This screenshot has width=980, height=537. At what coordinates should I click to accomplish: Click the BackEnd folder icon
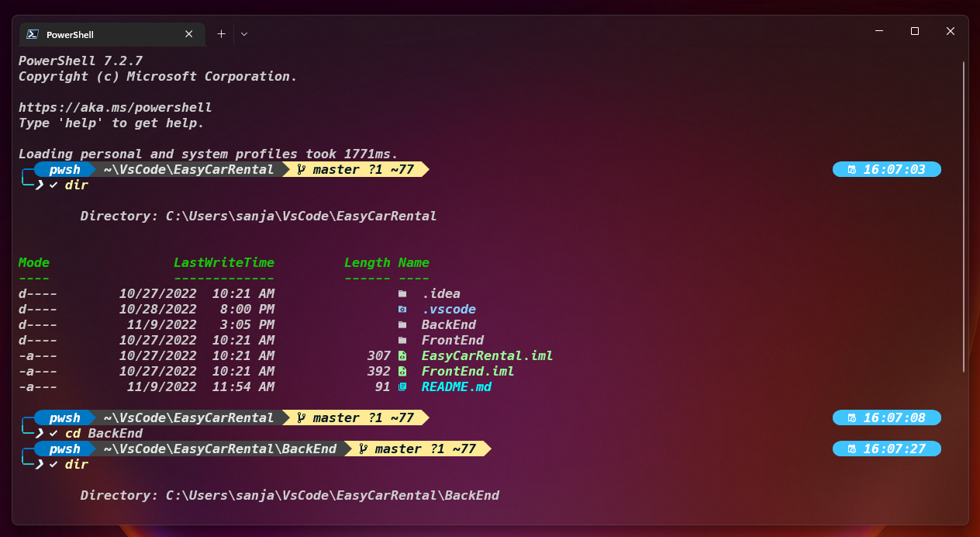(x=402, y=324)
